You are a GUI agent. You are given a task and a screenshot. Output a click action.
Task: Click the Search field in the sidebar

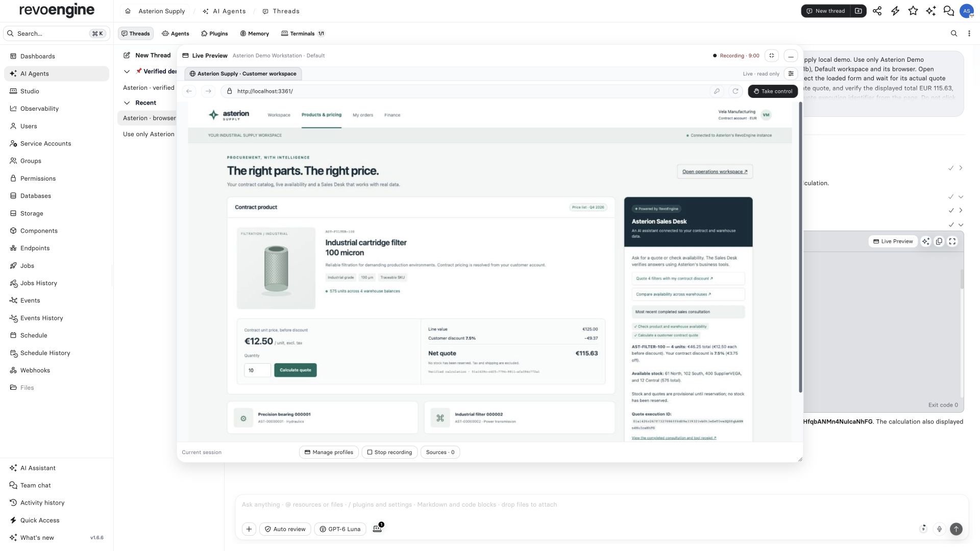[x=57, y=34]
